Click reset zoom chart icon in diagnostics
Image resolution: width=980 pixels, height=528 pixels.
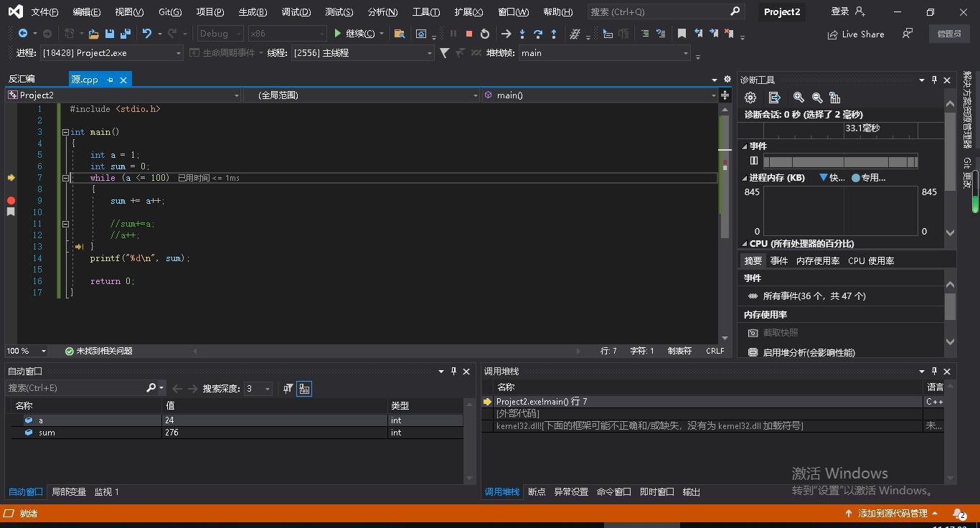834,98
